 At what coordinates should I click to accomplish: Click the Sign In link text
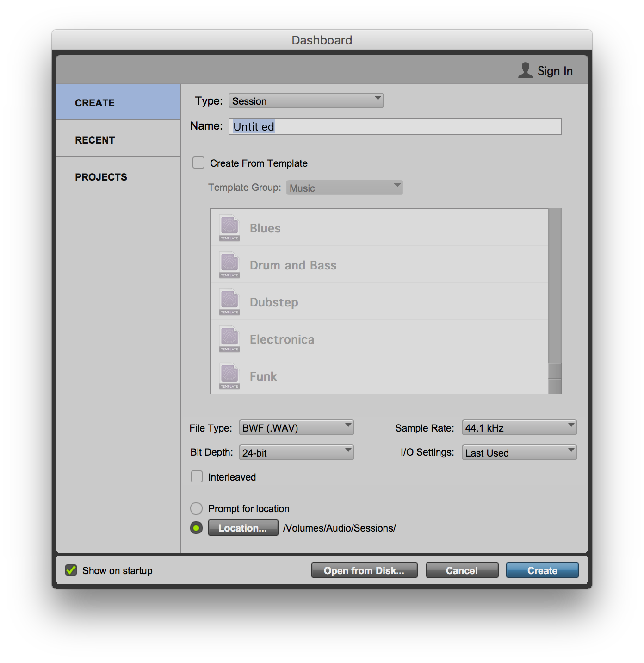pyautogui.click(x=555, y=71)
